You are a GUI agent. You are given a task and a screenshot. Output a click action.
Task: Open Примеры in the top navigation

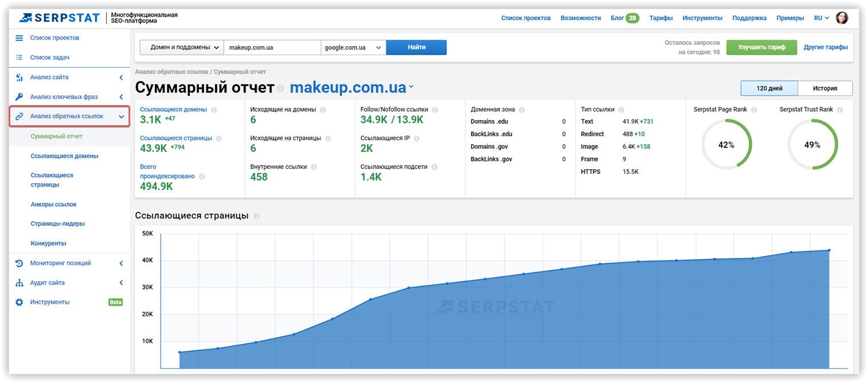pos(790,18)
